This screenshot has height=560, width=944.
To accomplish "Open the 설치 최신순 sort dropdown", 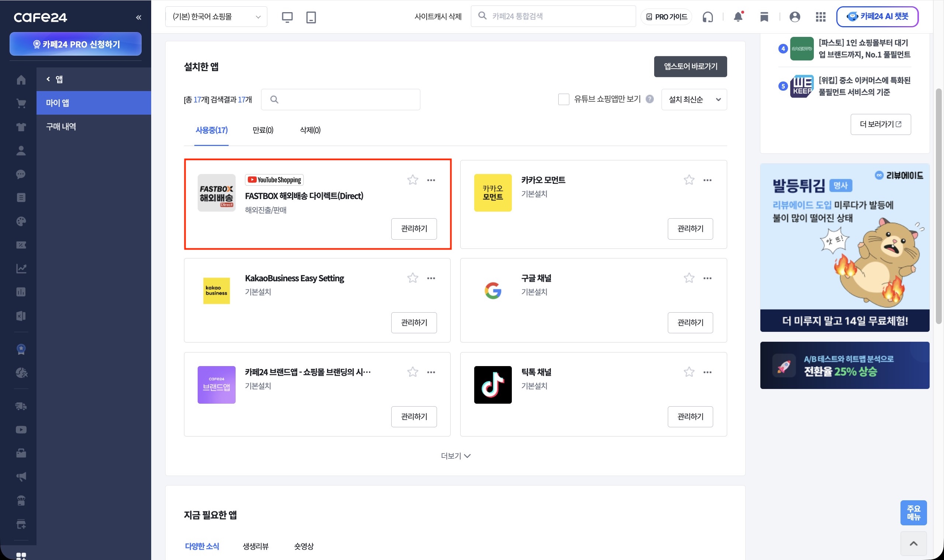I will click(x=694, y=100).
